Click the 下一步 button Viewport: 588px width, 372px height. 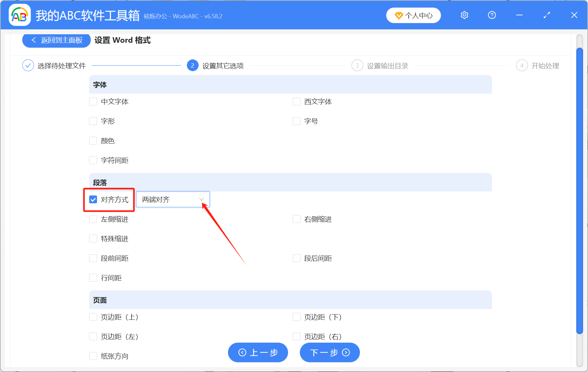tap(329, 353)
